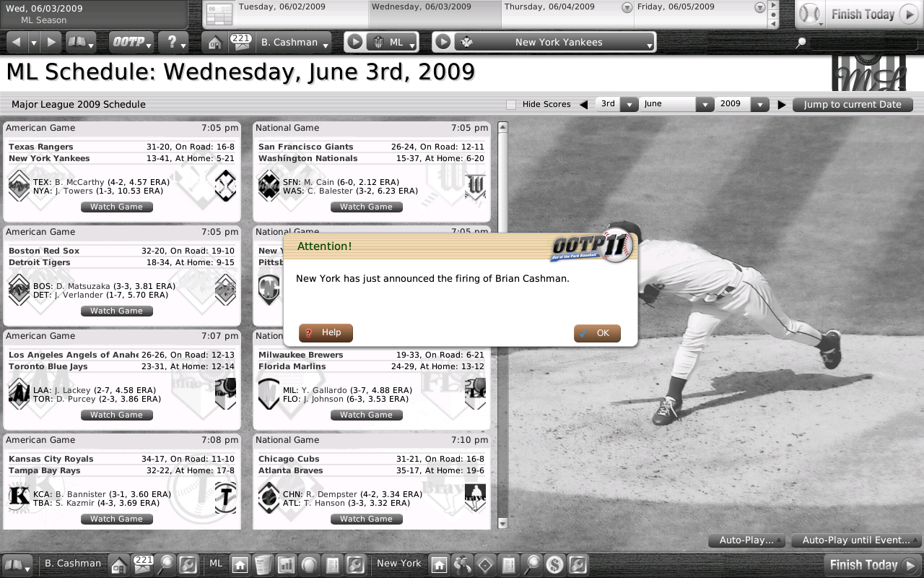The image size is (924, 578).
Task: Click the round arrow button beside ML
Action: (354, 43)
